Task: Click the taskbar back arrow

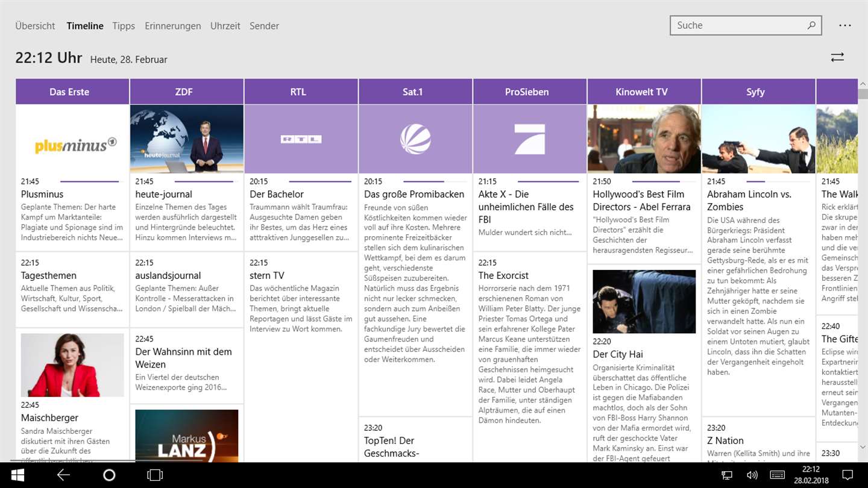Action: pyautogui.click(x=63, y=475)
